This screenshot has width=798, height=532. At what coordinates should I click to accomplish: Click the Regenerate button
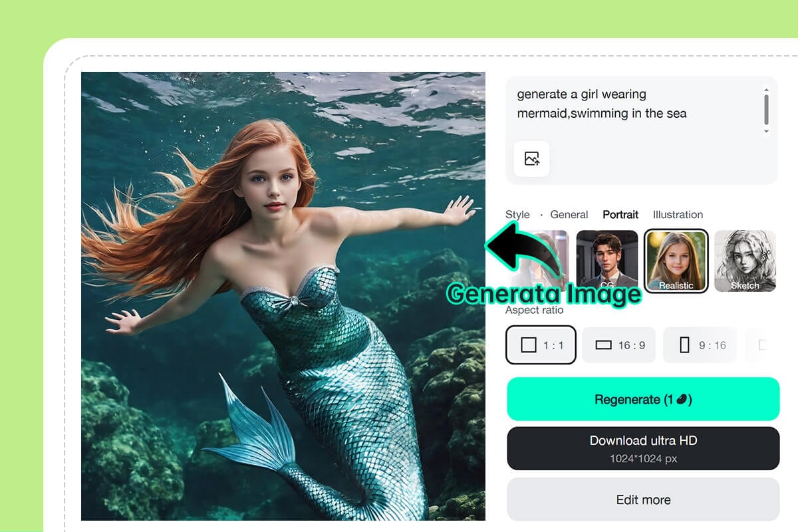pos(643,399)
